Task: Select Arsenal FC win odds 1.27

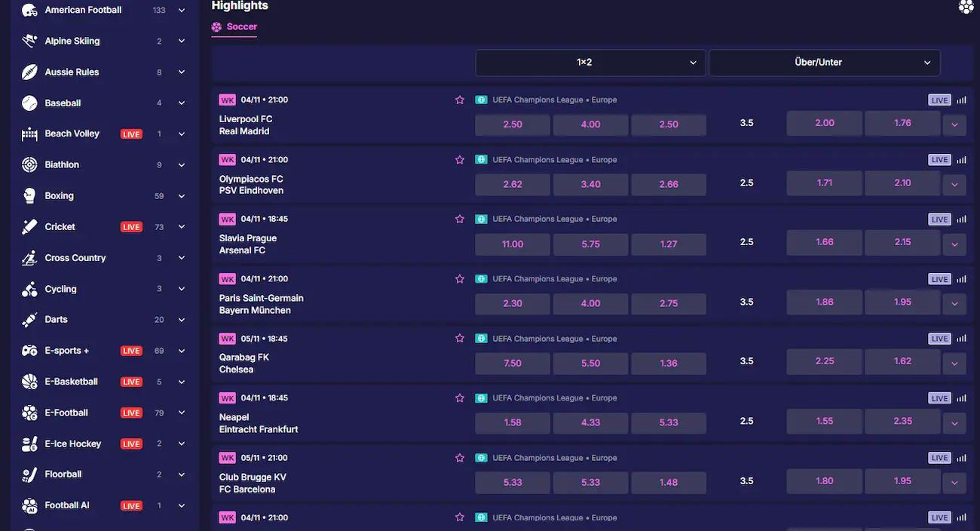Action: coord(669,244)
